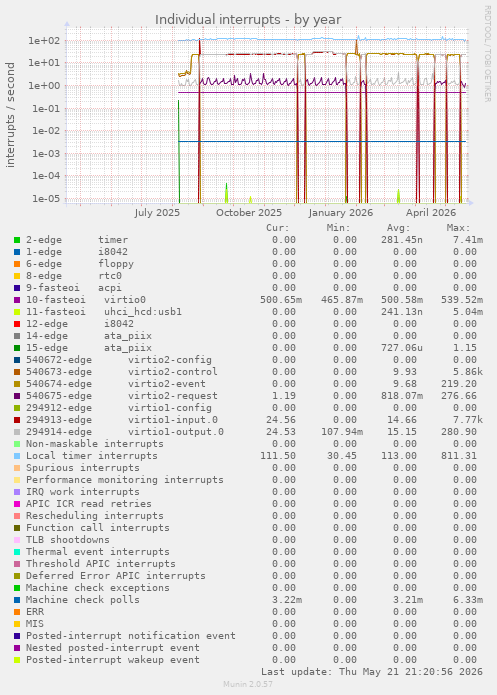Screen dimensions: 497x695
Task: Select the 'Threshold APIC interrupts' legend label
Action: [x=101, y=563]
